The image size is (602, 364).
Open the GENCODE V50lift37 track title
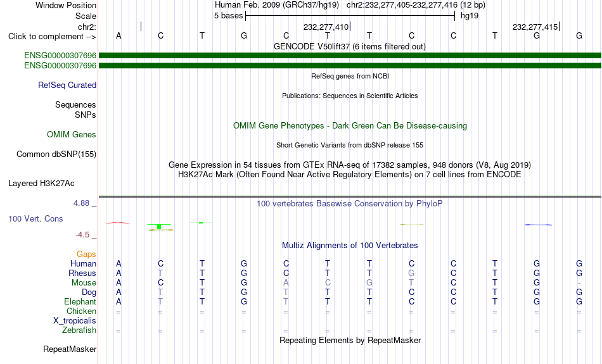tap(349, 46)
